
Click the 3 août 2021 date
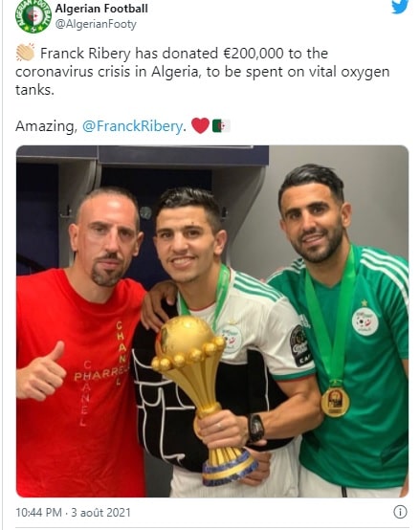(100, 513)
